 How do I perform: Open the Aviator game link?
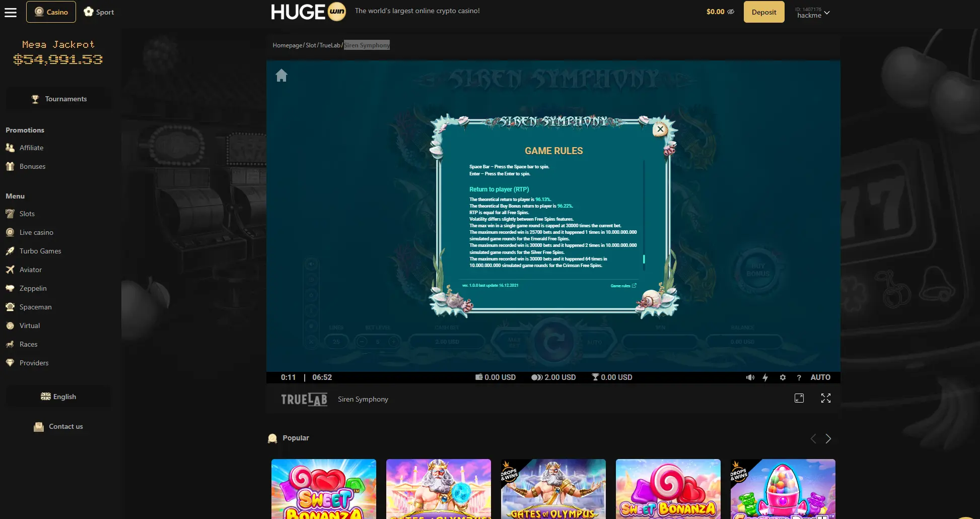click(x=31, y=270)
